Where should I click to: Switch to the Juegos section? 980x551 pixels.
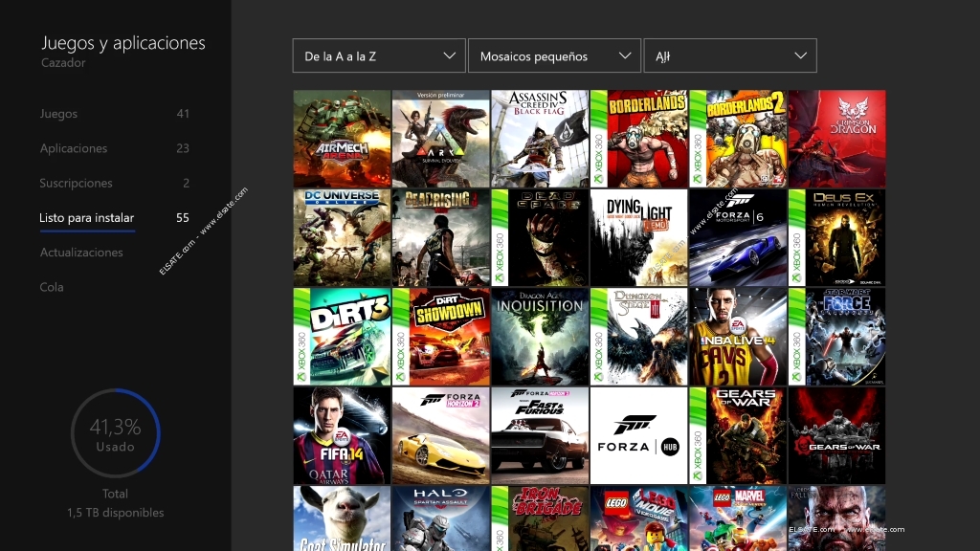point(115,114)
